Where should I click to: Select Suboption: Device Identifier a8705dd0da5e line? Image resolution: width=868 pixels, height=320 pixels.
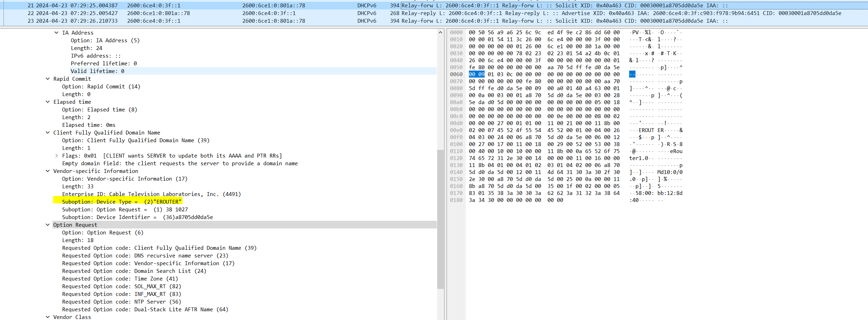[138, 217]
